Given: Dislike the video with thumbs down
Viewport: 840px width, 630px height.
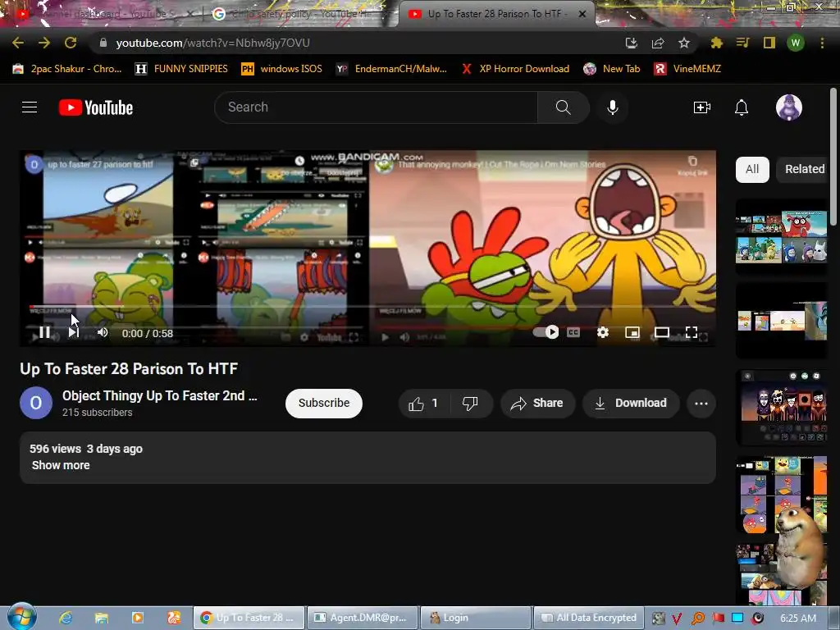Looking at the screenshot, I should 470,404.
